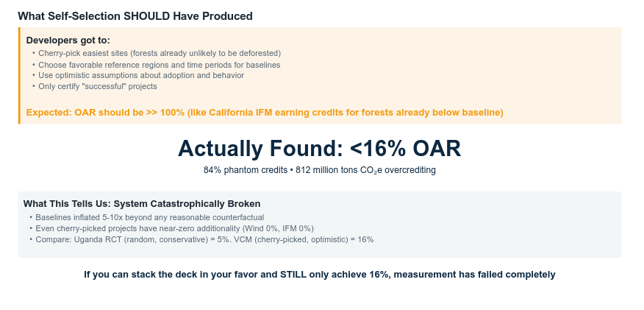Click the 'What This Tells Us: System Catastrophically Broken' heading

142,203
